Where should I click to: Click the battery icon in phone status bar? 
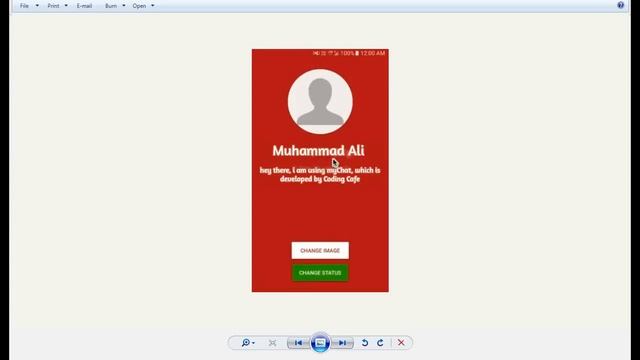(x=357, y=53)
